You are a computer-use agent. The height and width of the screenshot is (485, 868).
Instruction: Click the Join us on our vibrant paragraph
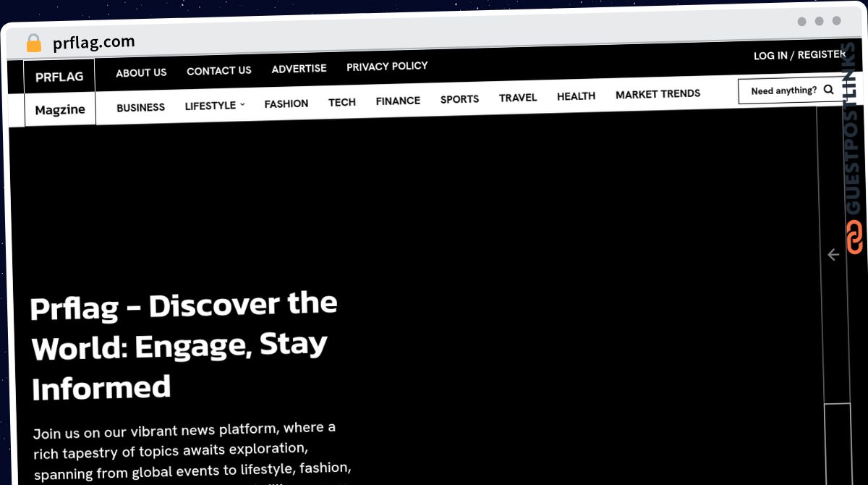point(192,452)
